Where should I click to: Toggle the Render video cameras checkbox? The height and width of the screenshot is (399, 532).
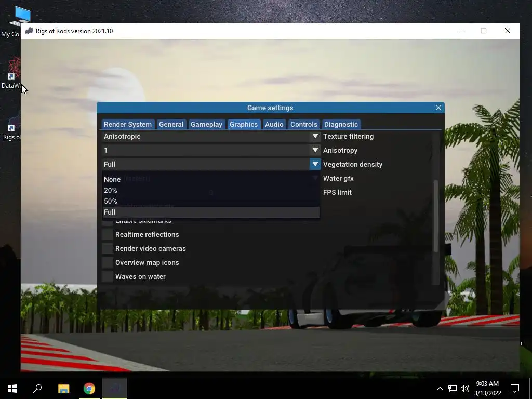(108, 248)
